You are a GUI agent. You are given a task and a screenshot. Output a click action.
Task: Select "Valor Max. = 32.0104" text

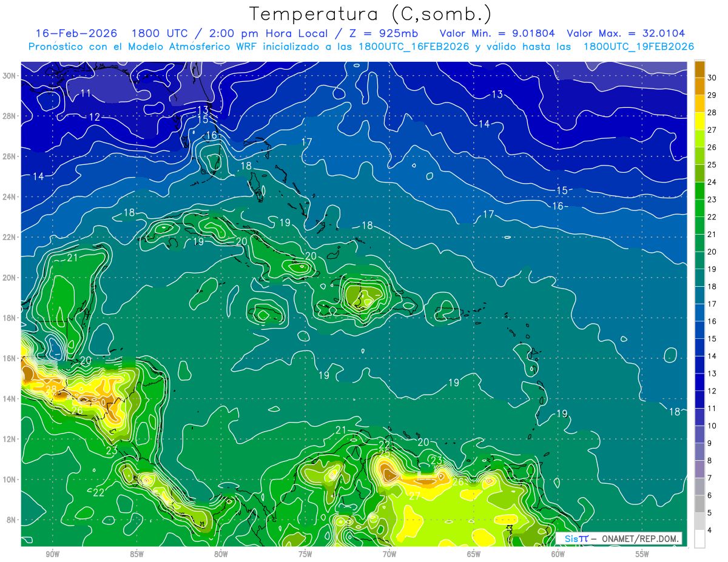point(626,33)
